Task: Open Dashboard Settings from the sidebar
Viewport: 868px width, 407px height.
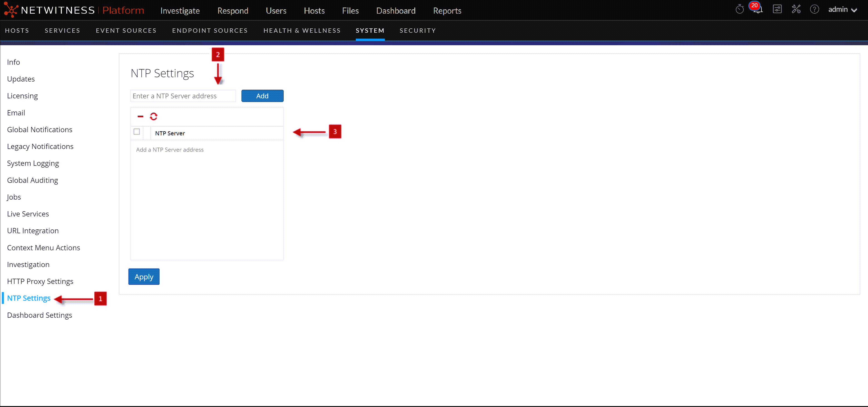Action: click(x=39, y=315)
